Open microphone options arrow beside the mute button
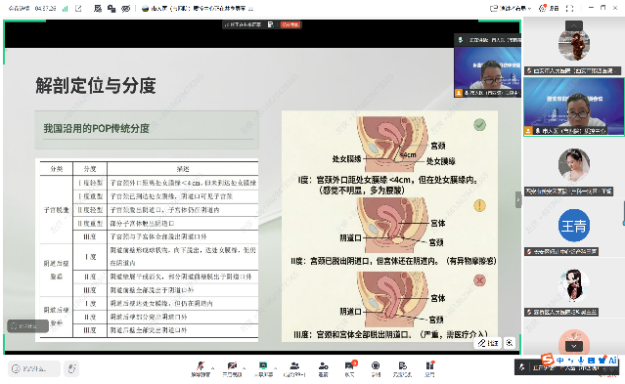 click(212, 368)
